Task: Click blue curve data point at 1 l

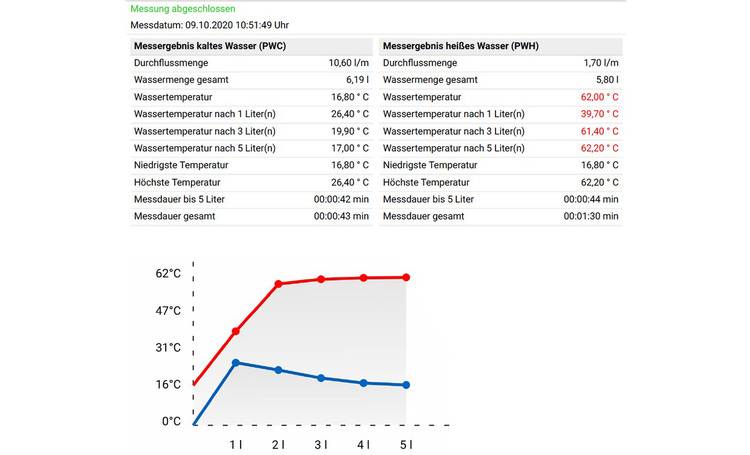Action: tap(236, 362)
